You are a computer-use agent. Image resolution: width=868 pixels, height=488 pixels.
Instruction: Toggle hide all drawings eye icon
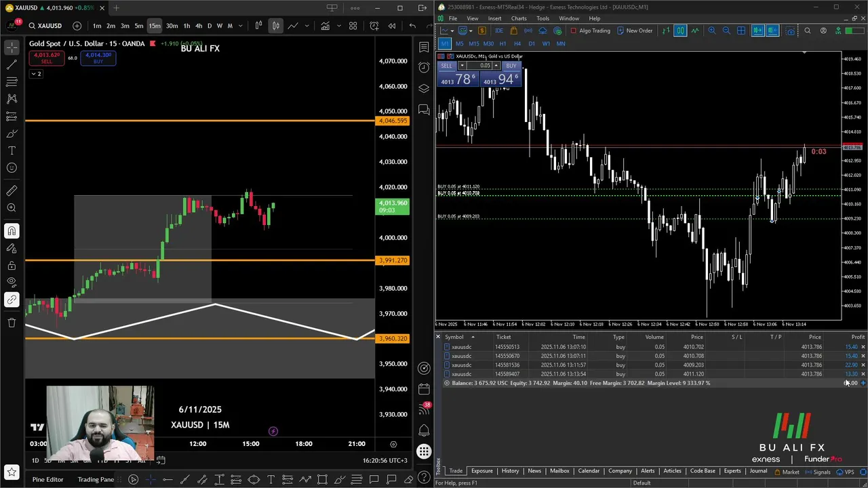[12, 281]
